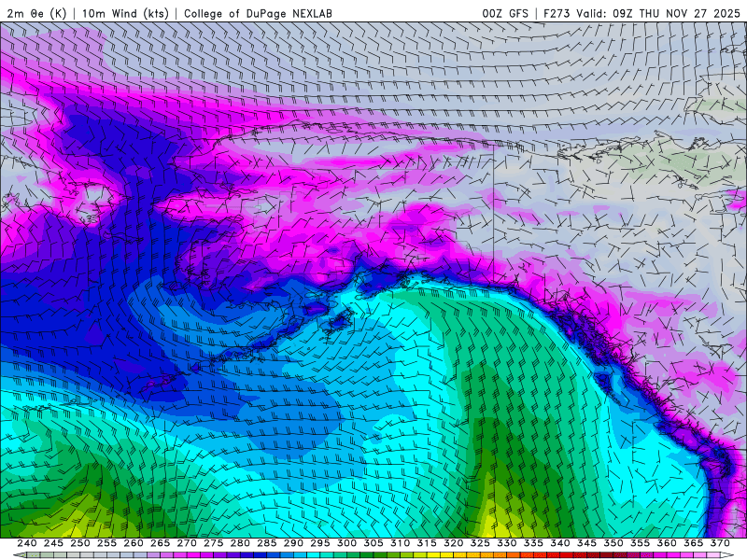Click the '10m Wind (kts)' title text
This screenshot has width=747, height=560.
[126, 13]
